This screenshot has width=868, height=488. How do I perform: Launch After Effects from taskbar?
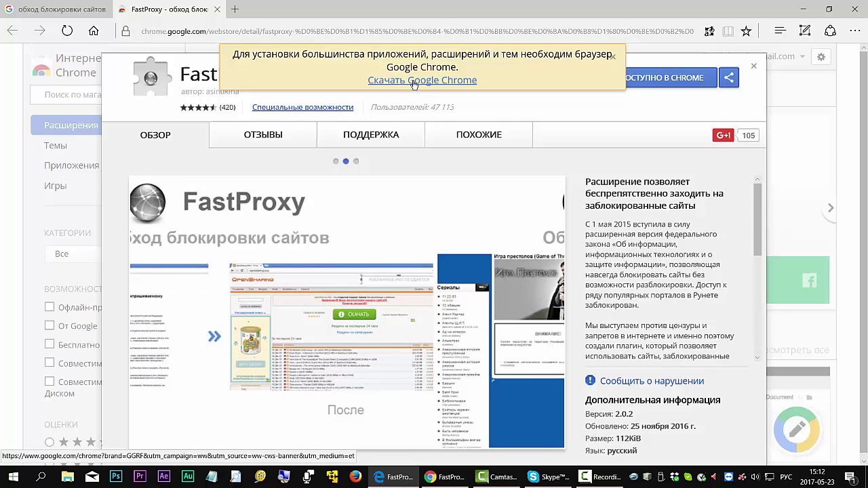click(x=163, y=476)
